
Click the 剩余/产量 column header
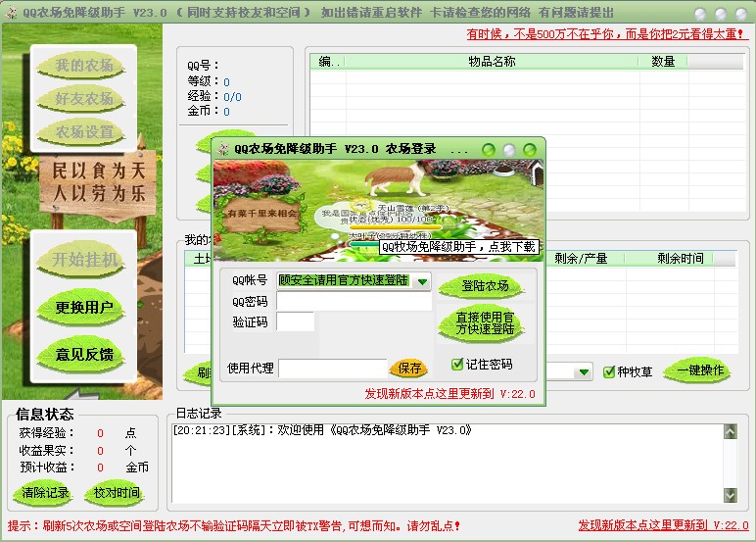[x=581, y=259]
